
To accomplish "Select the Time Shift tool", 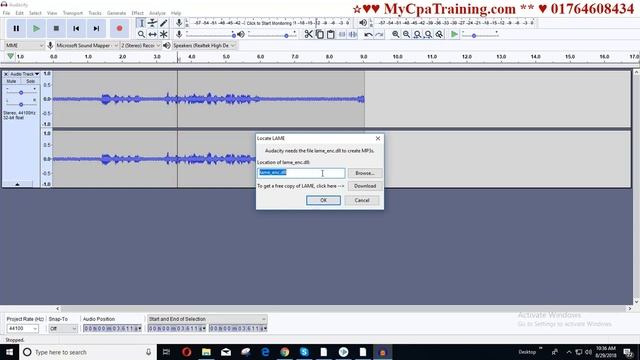I will pos(152,34).
